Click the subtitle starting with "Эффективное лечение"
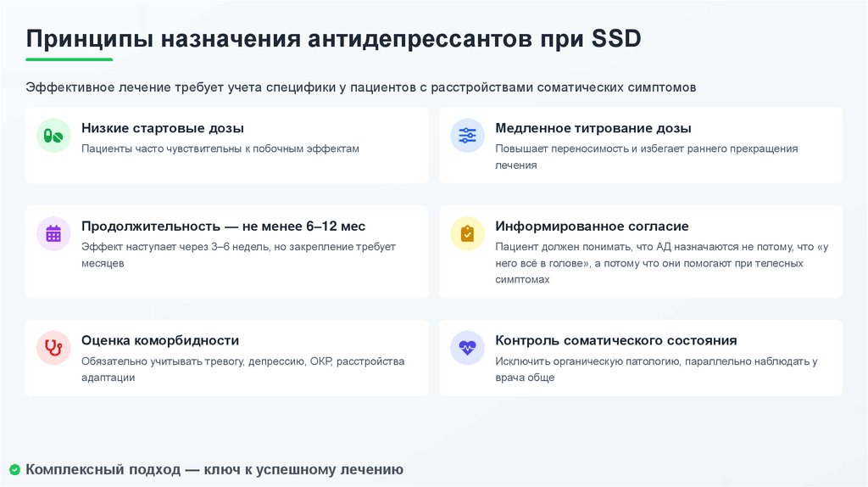Screen dimensions: 868x487 360,87
